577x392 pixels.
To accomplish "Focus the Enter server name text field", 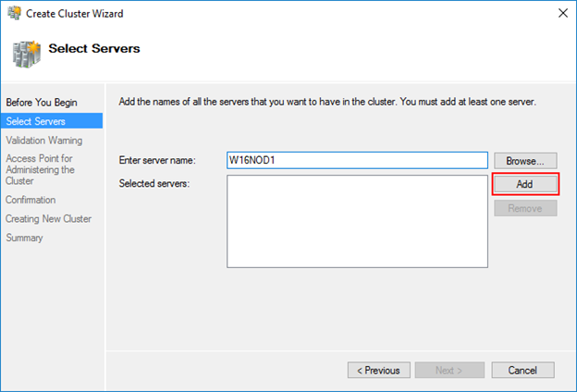I will coord(357,161).
